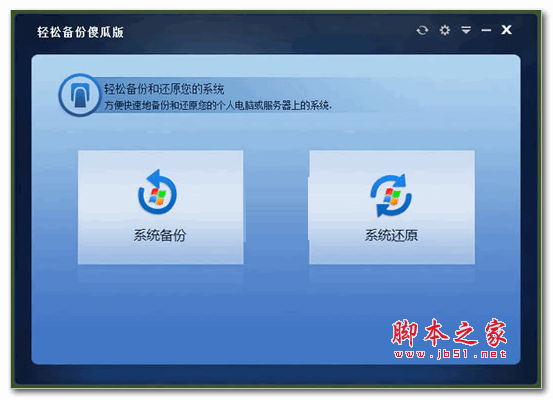Click the 系统还原 restore arrows icon
Image resolution: width=553 pixels, height=400 pixels.
pyautogui.click(x=391, y=195)
